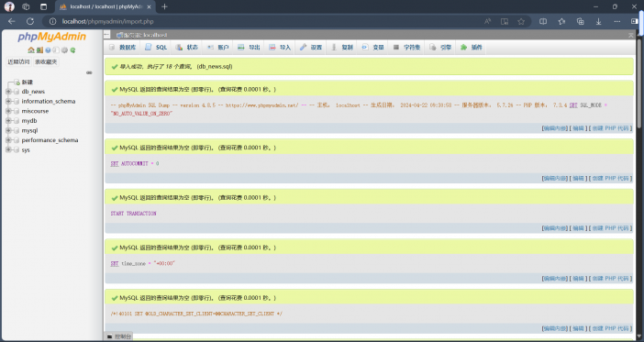Screen dimensions: 644x342
Task: Expand the mydb database tree
Action: click(x=8, y=121)
